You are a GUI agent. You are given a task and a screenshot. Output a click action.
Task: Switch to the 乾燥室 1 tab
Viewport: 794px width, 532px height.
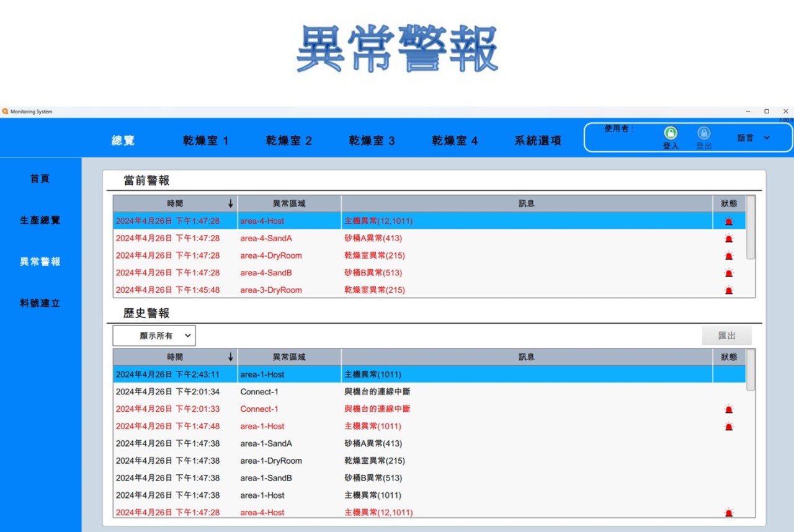point(205,141)
